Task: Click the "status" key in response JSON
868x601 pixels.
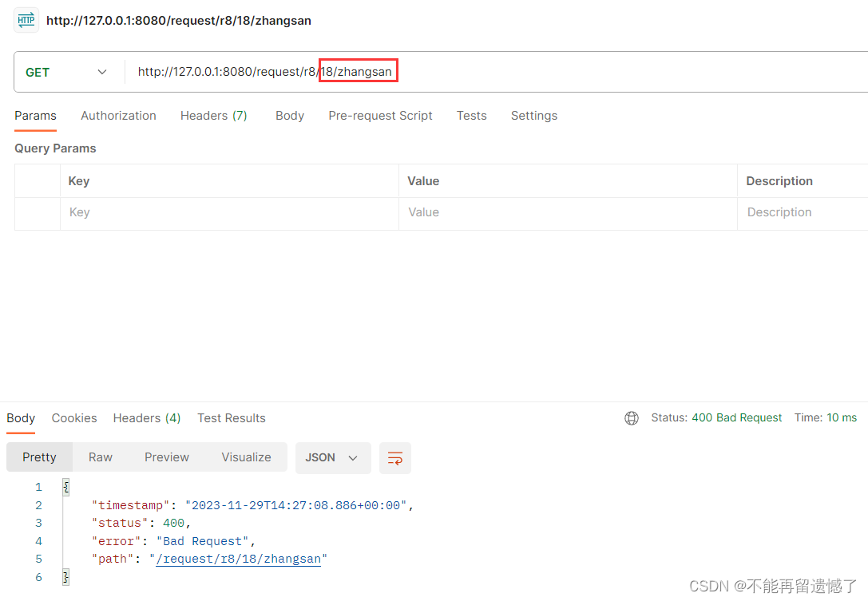Action: 120,523
